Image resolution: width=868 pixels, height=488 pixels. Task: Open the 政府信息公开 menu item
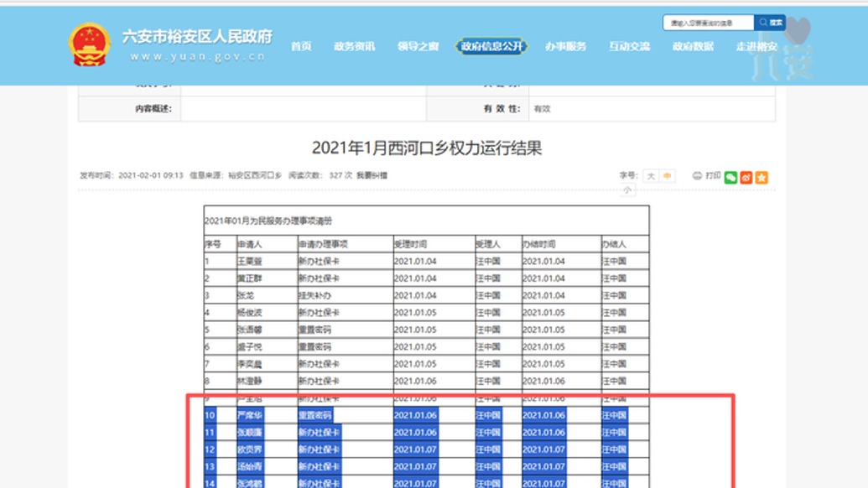coord(491,46)
